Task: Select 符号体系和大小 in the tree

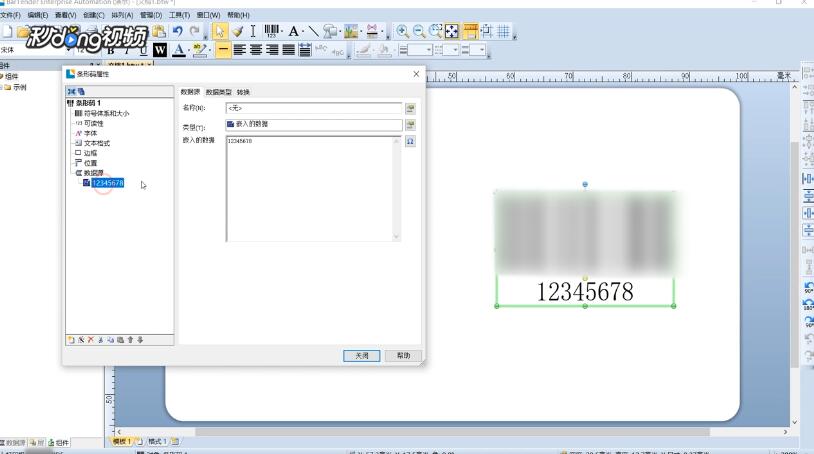Action: (x=106, y=113)
